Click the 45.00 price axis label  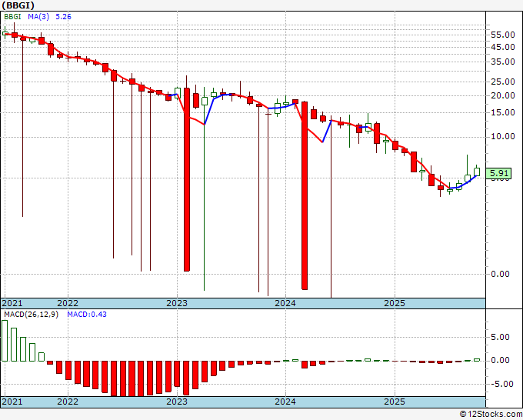tap(503, 48)
